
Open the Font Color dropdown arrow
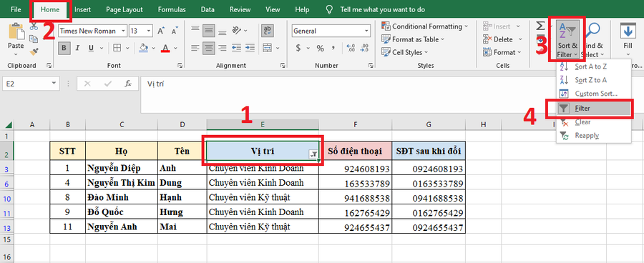[x=176, y=48]
